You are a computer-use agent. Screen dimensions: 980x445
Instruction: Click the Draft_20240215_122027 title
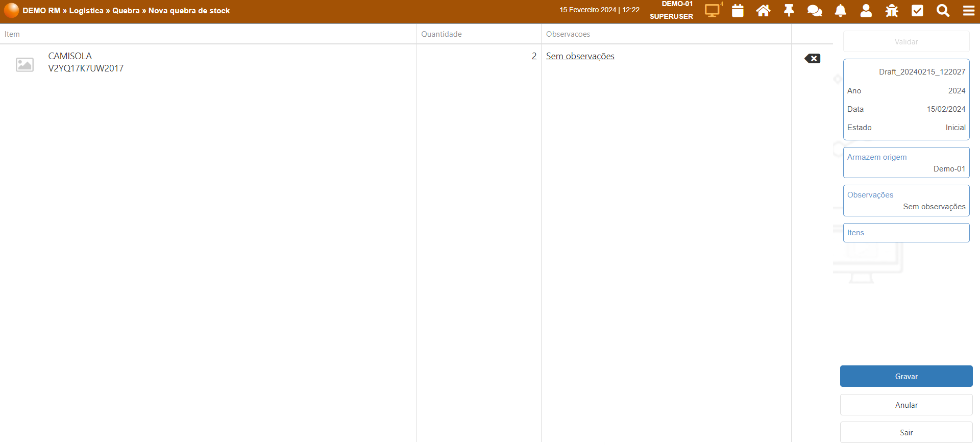pos(922,72)
